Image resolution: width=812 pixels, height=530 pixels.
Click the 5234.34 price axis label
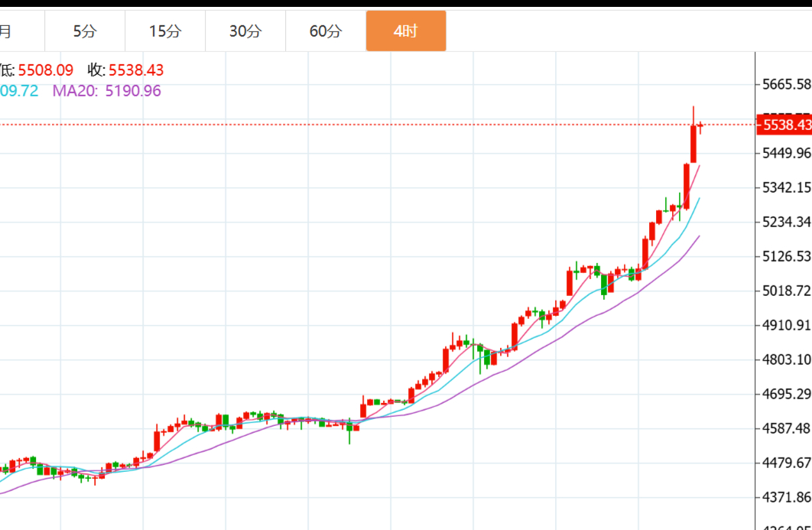click(787, 222)
